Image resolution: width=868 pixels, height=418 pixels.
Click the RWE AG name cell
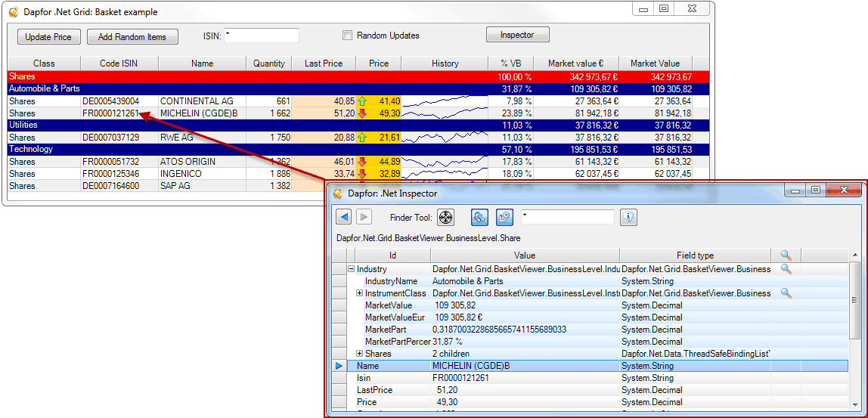point(203,138)
